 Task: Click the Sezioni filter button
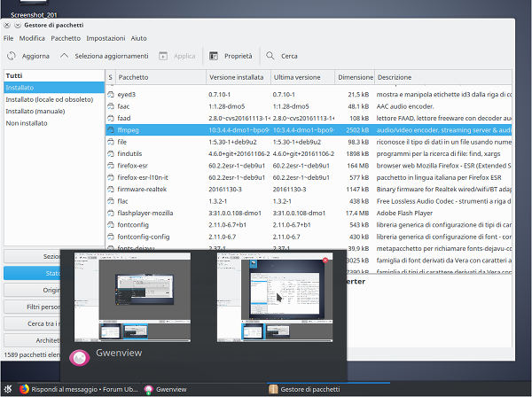tap(32, 256)
